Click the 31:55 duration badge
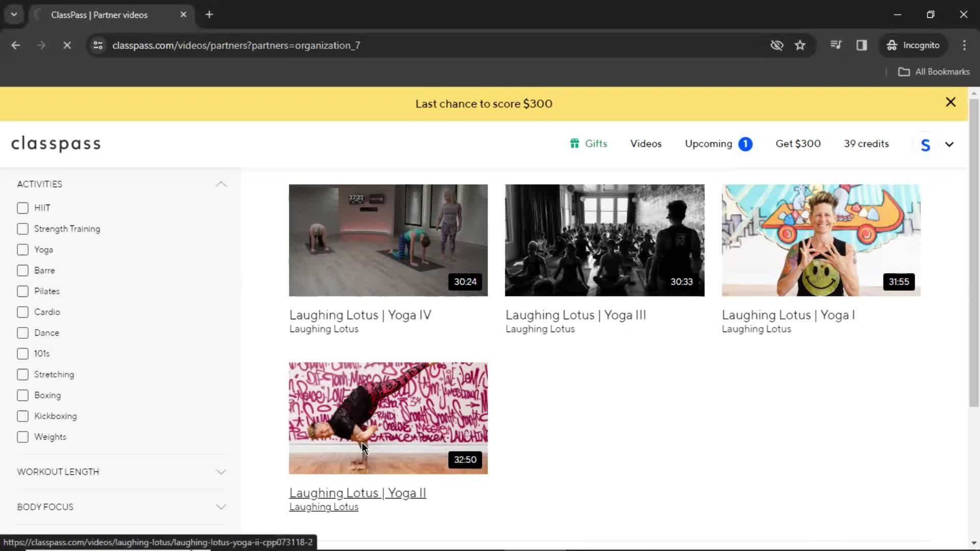 click(898, 282)
